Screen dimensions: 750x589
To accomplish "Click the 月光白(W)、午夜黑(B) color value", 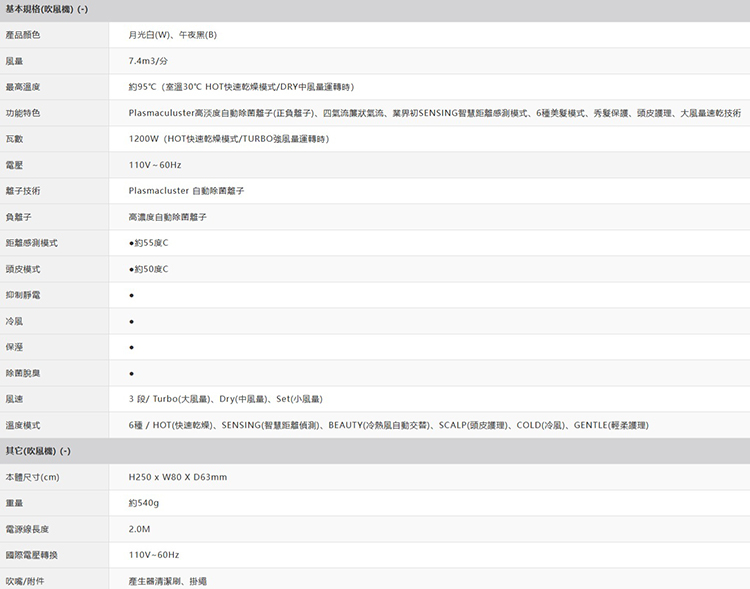I will pos(172,35).
